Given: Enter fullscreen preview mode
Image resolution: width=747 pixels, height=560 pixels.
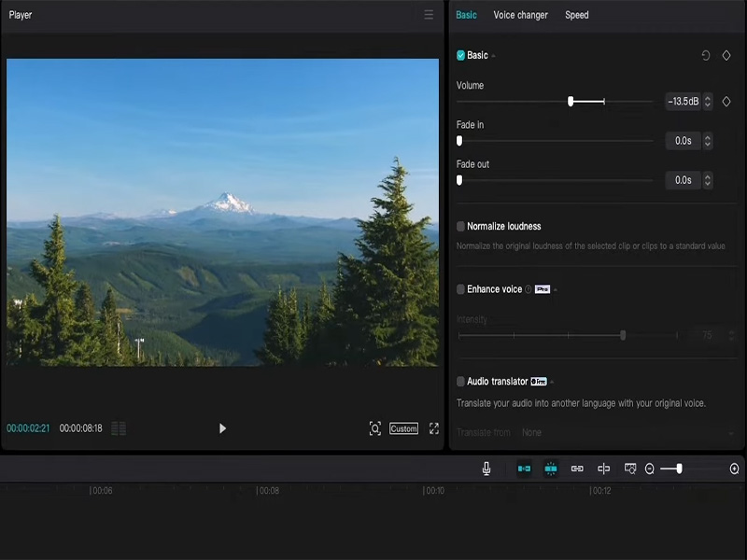Looking at the screenshot, I should point(432,427).
